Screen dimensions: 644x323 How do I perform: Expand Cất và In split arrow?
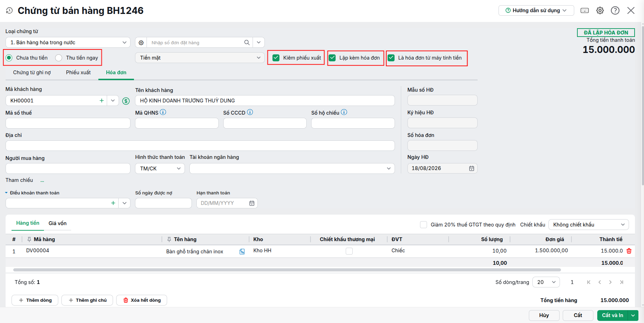(633, 315)
